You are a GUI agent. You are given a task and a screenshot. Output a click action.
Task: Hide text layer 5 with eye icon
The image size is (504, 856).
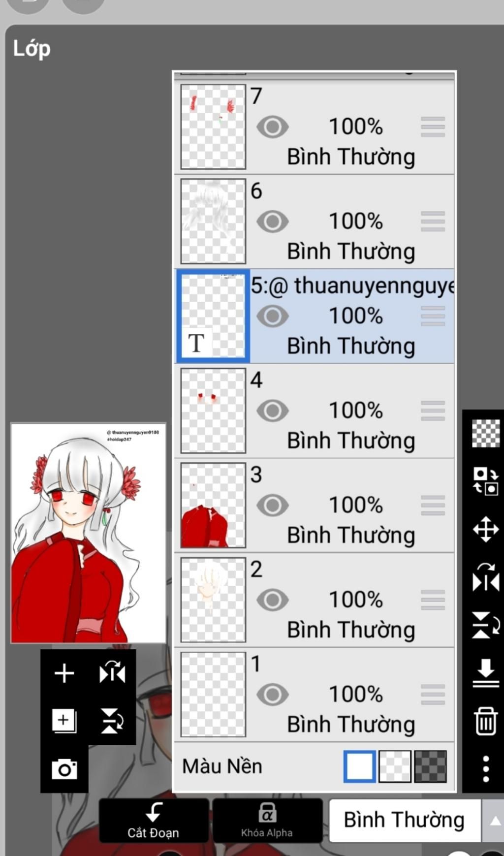pos(272,316)
